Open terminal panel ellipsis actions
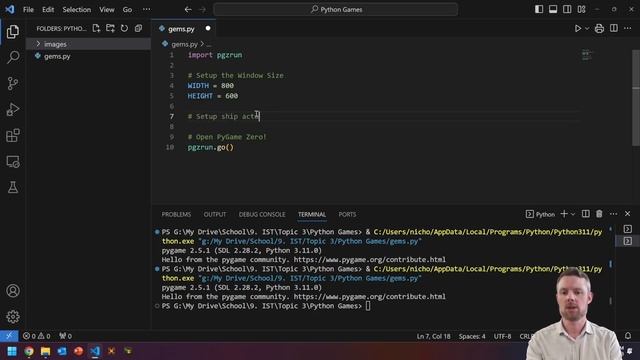 point(613,214)
